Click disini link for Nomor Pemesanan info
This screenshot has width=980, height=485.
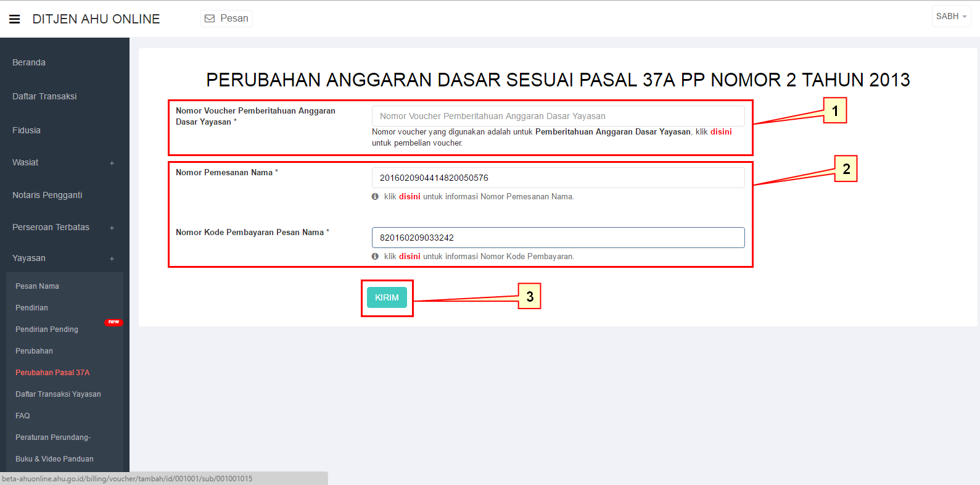tap(410, 197)
